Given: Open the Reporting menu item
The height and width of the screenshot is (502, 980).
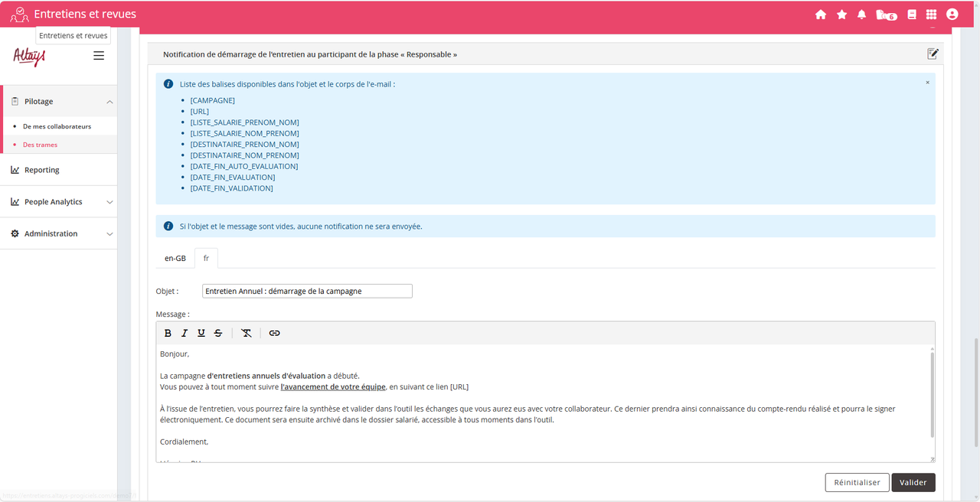Looking at the screenshot, I should coord(42,170).
